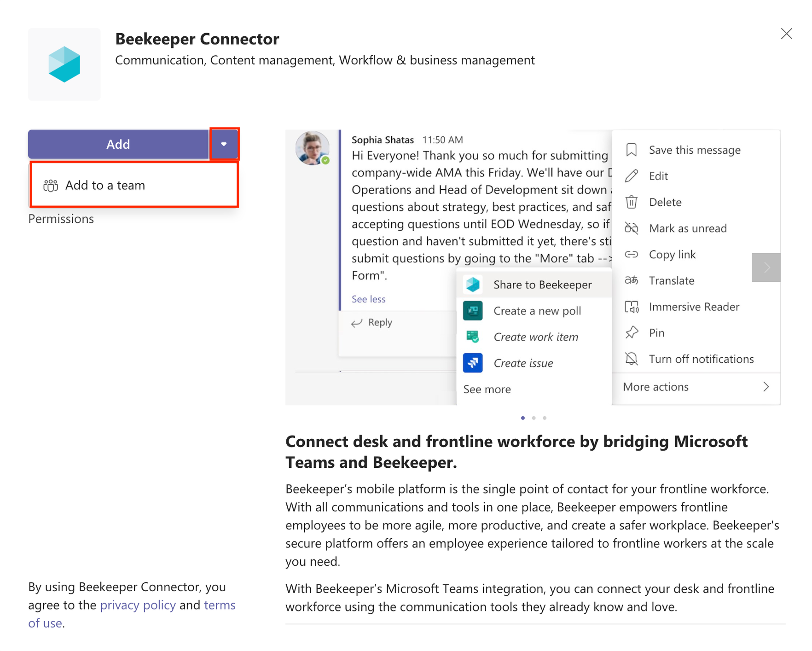Click the pencil Edit icon
Screen dimensions: 812x651
point(631,176)
